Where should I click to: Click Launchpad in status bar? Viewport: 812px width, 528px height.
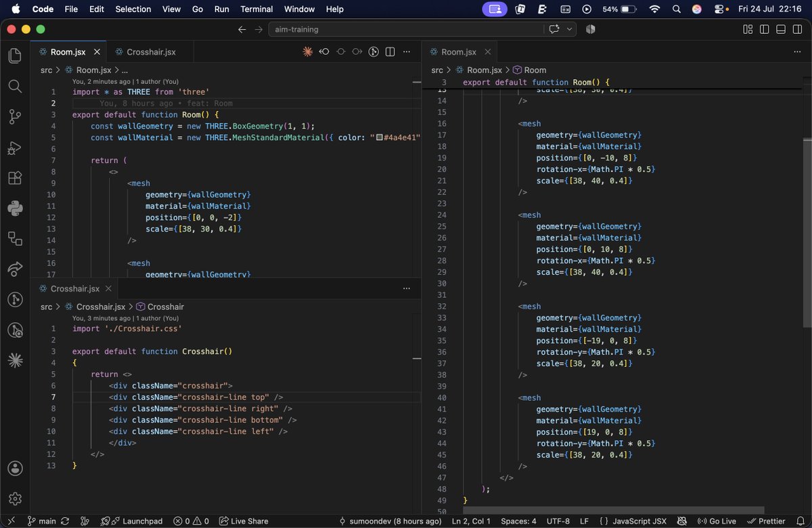(x=132, y=521)
